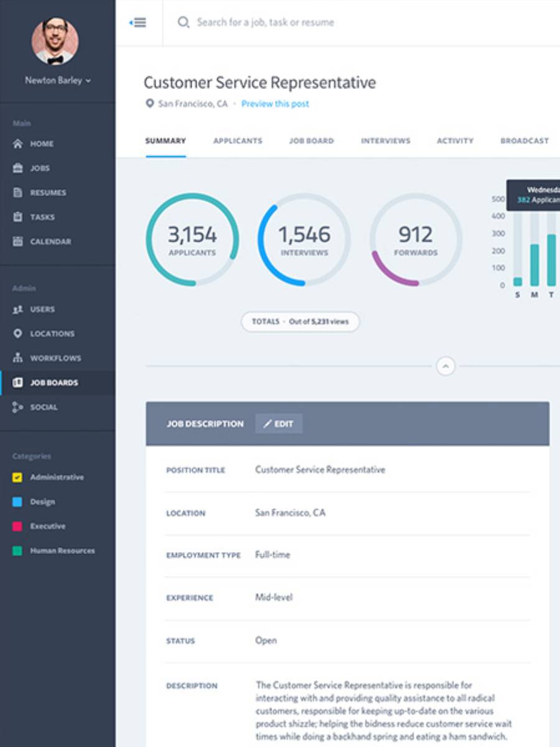560x747 pixels.
Task: Open the Newton Barley user dropdown
Action: pos(58,80)
